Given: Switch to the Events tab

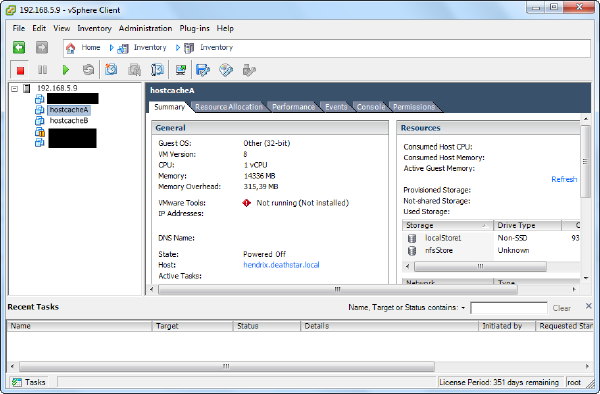Looking at the screenshot, I should (x=336, y=107).
